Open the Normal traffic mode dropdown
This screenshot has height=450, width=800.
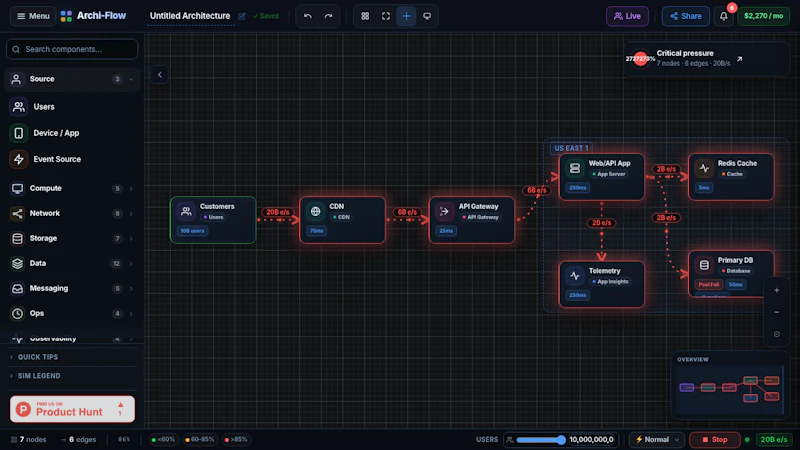pyautogui.click(x=657, y=439)
